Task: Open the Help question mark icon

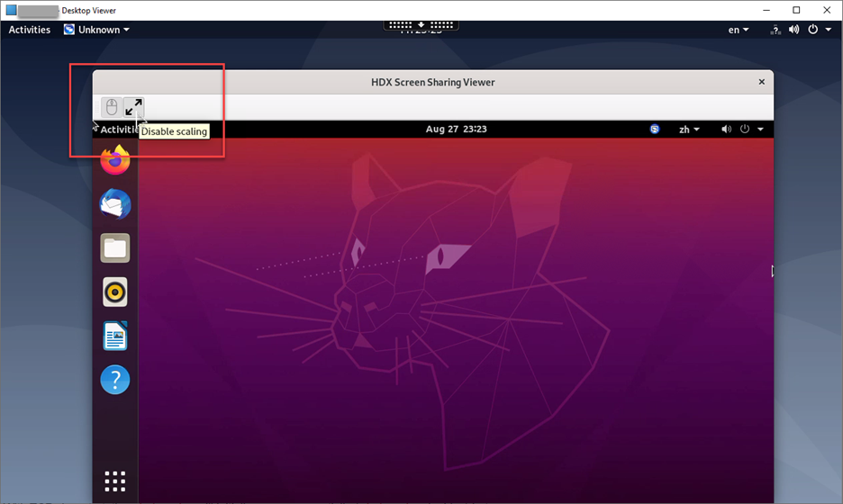Action: click(x=115, y=380)
